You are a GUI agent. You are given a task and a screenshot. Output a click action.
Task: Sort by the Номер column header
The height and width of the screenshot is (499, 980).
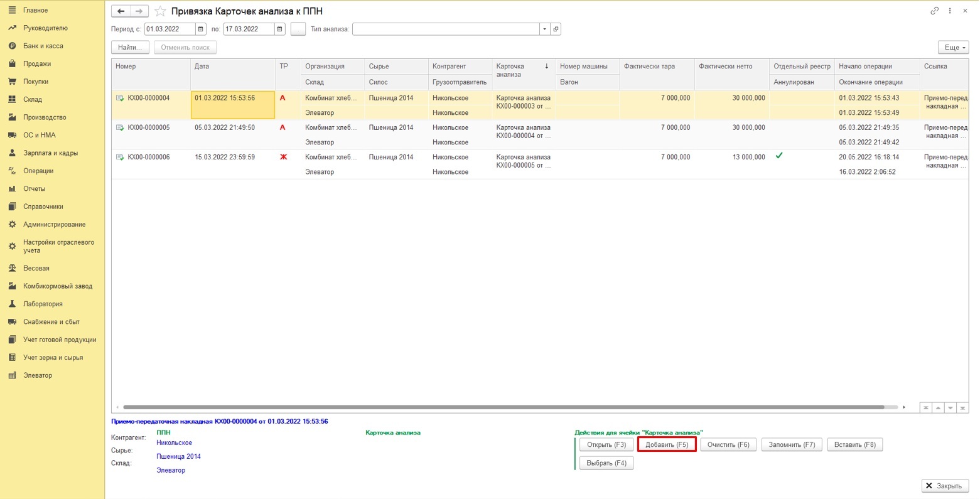click(x=151, y=74)
